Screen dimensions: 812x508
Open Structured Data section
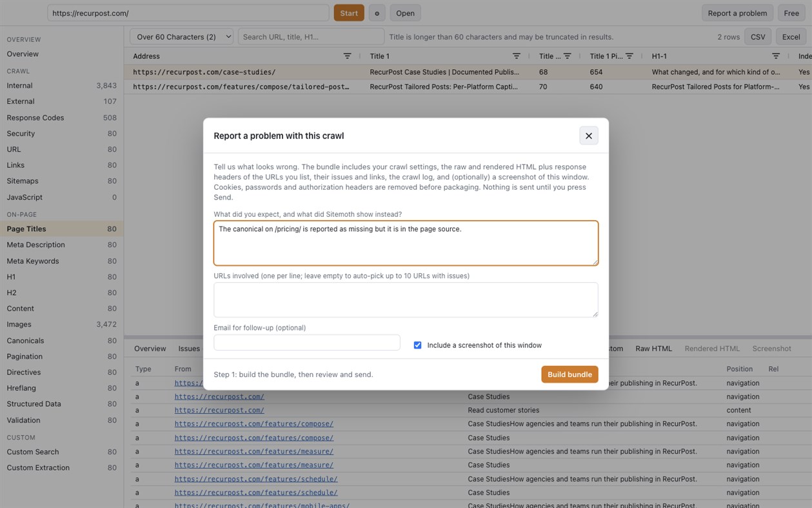62,403
